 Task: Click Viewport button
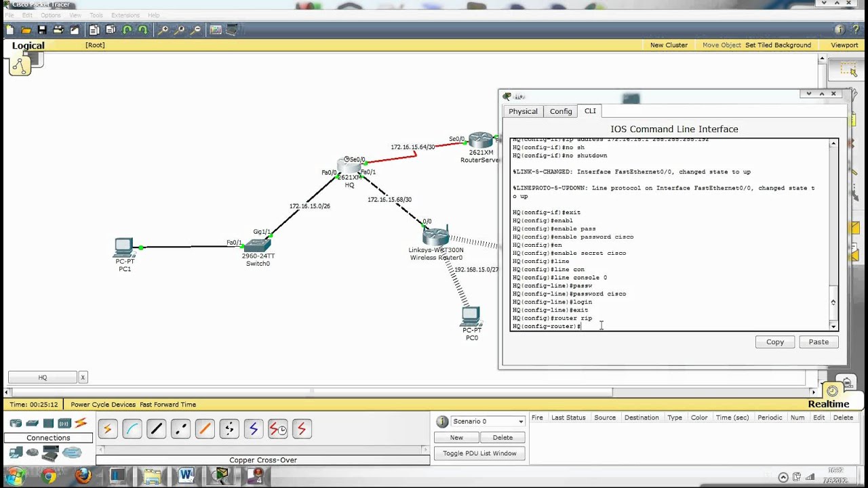tap(844, 45)
